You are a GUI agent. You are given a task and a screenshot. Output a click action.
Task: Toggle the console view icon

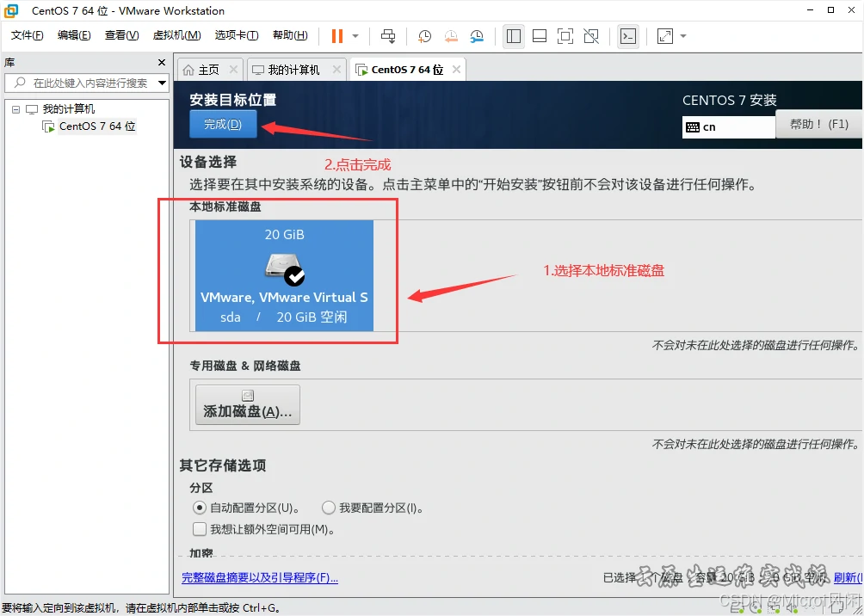pyautogui.click(x=628, y=36)
